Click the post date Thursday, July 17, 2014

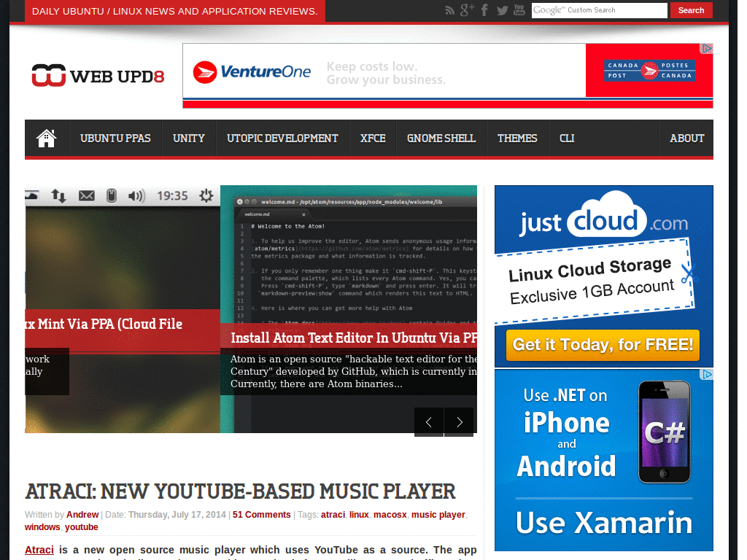[x=177, y=515]
